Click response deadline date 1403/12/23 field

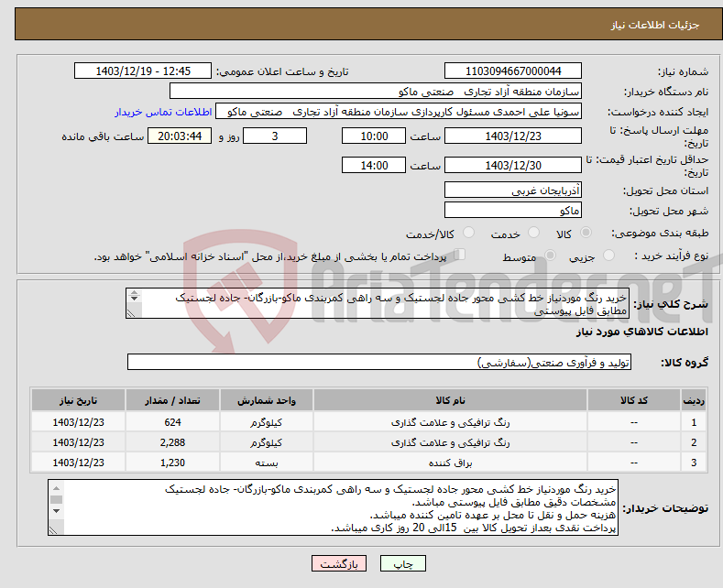513,136
